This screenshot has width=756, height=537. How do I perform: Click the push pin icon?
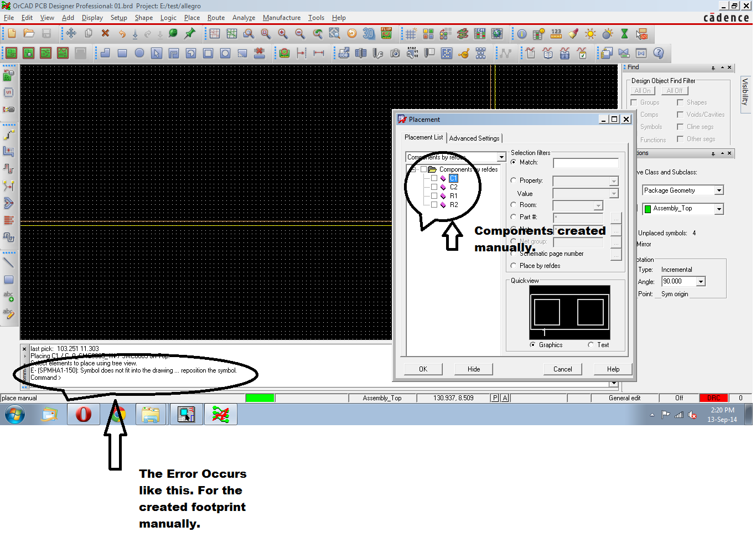(190, 34)
